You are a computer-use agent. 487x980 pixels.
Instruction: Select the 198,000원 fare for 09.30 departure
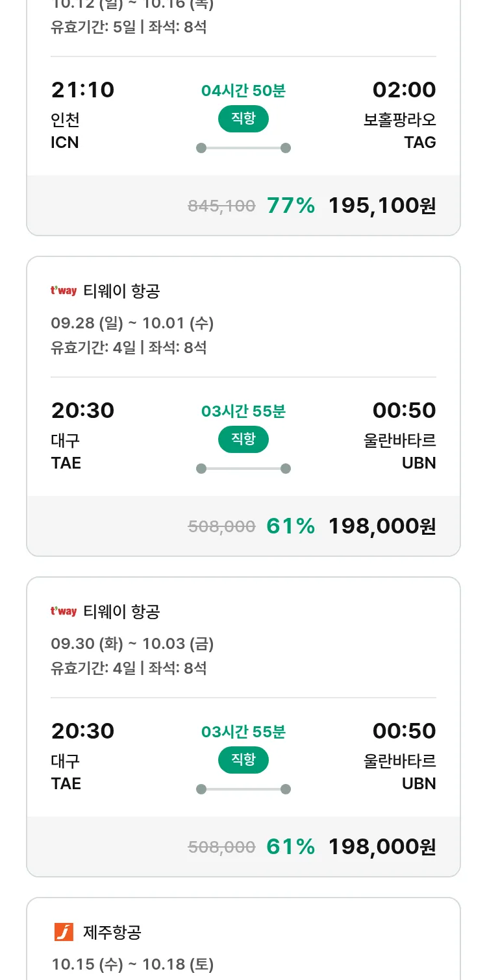(382, 847)
